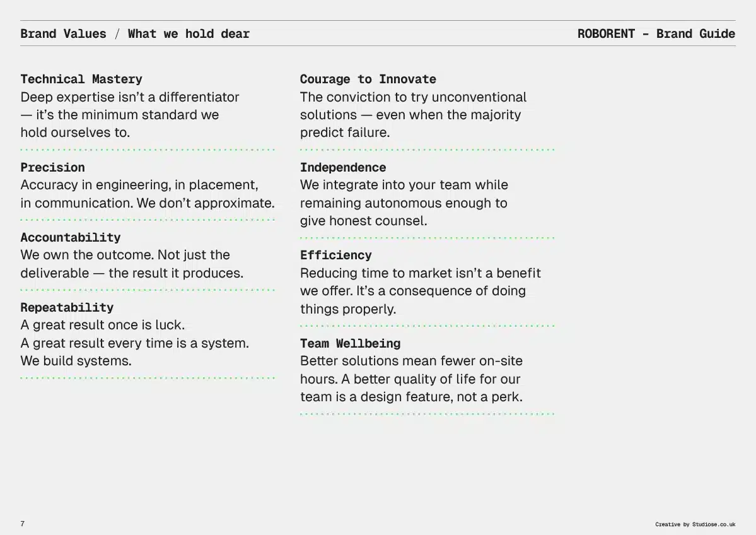Click the 'We build systems.' line
Screen dimensions: 756x535
(x=76, y=361)
